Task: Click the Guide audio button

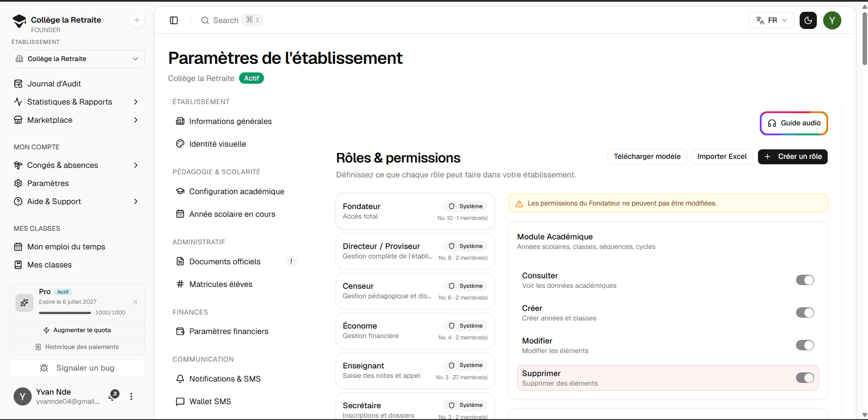Action: [x=794, y=123]
